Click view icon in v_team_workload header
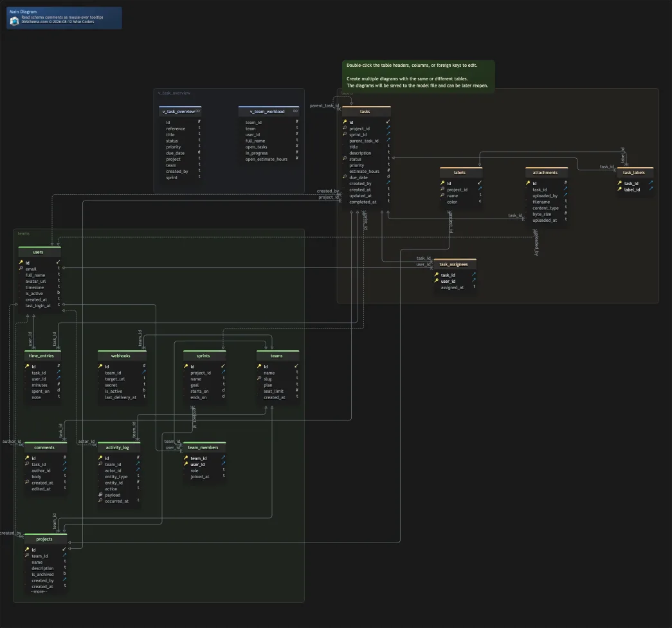The image size is (672, 628). (x=295, y=111)
